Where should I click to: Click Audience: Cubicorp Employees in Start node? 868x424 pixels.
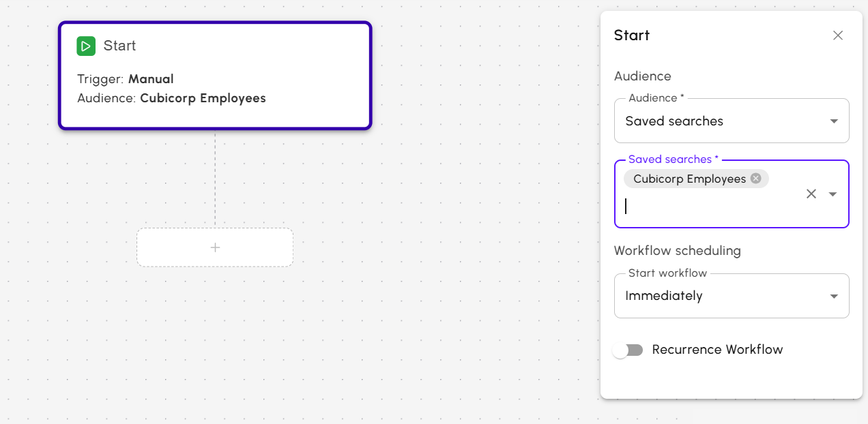[171, 98]
